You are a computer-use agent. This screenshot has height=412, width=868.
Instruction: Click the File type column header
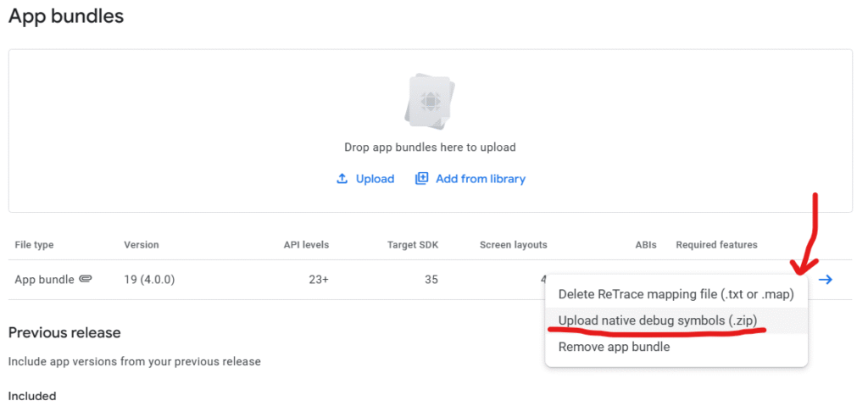click(34, 245)
